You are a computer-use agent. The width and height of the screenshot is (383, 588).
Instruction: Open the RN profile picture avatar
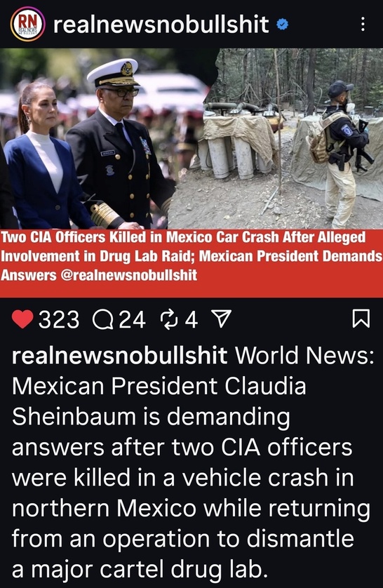coord(28,25)
